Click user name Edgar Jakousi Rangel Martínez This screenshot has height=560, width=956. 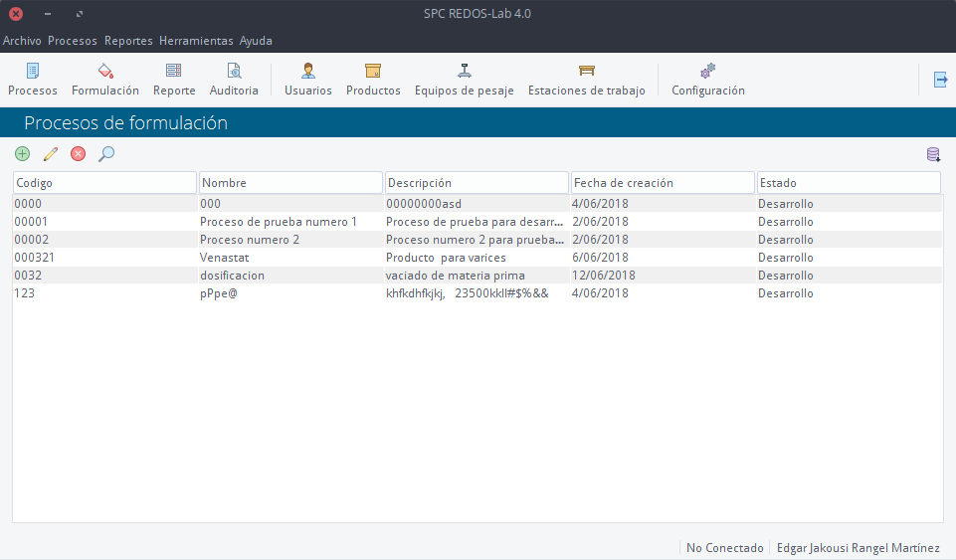click(x=858, y=548)
